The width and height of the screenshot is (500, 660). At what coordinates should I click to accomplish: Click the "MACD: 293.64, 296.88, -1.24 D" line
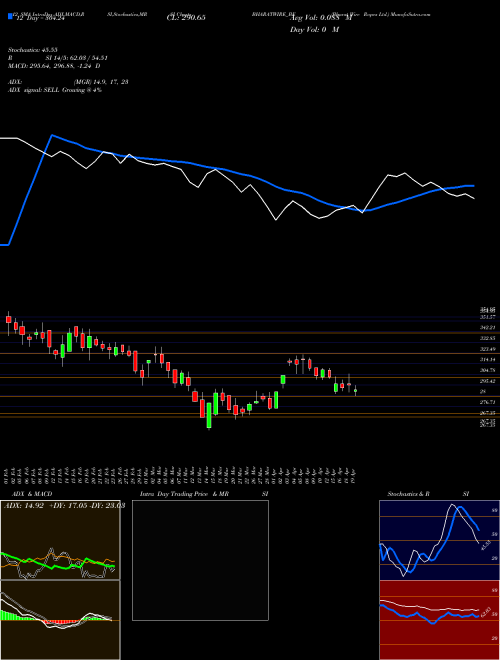pyautogui.click(x=54, y=66)
